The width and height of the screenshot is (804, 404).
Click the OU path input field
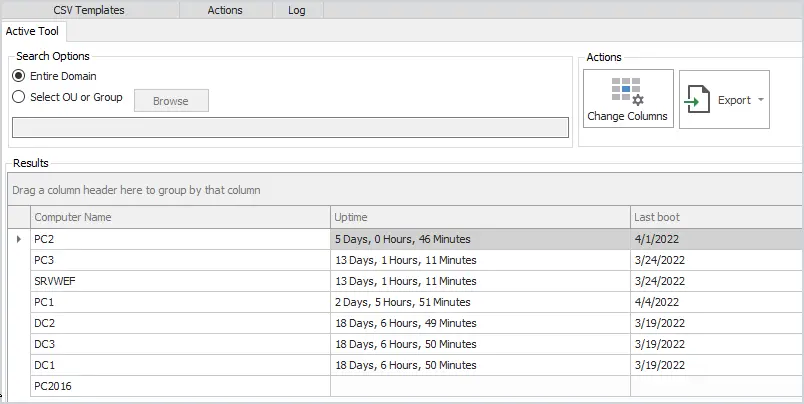click(x=290, y=128)
